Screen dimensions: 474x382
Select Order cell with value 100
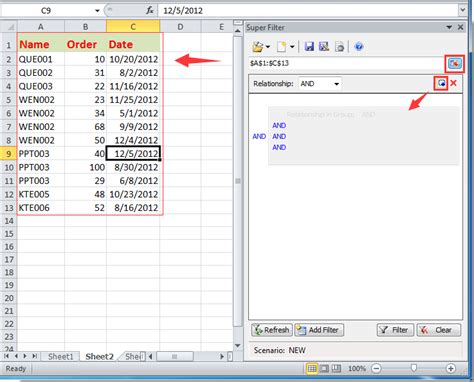click(x=85, y=167)
